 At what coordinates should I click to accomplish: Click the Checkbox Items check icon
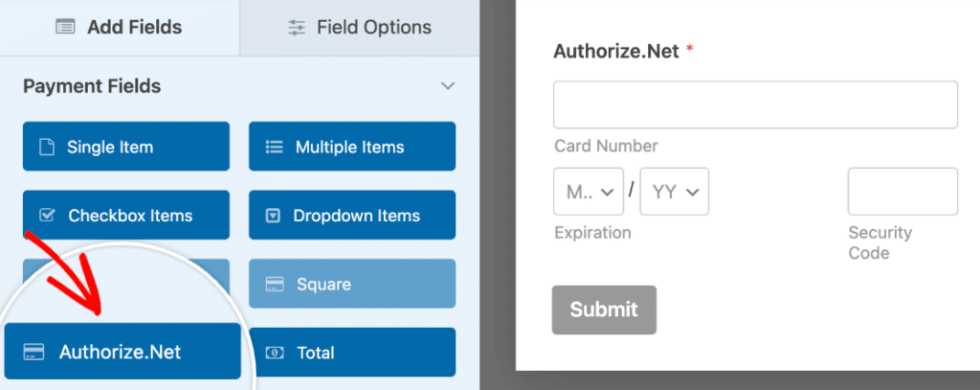(x=47, y=216)
